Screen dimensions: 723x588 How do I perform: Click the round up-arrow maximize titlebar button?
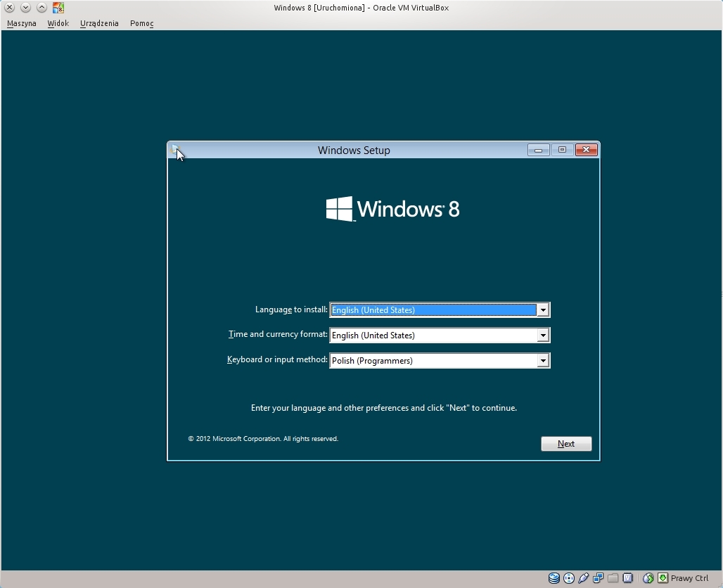point(41,7)
